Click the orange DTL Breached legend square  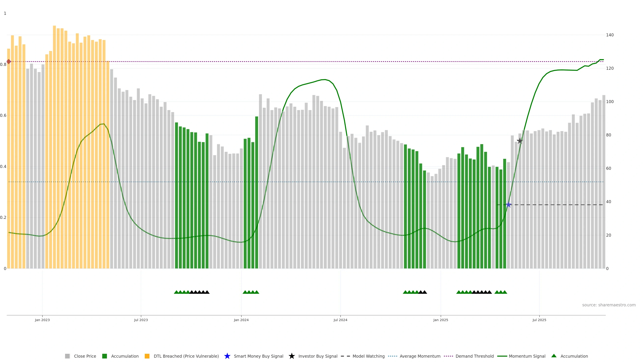[147, 356]
